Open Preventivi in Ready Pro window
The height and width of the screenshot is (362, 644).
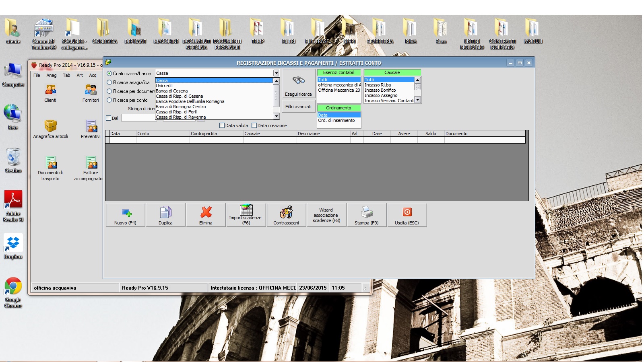point(91,129)
